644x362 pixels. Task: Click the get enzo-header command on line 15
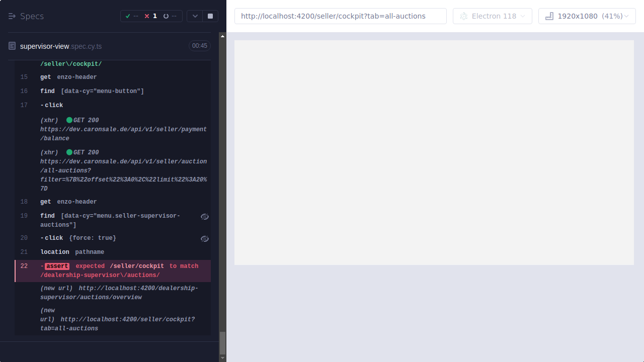click(76, 76)
